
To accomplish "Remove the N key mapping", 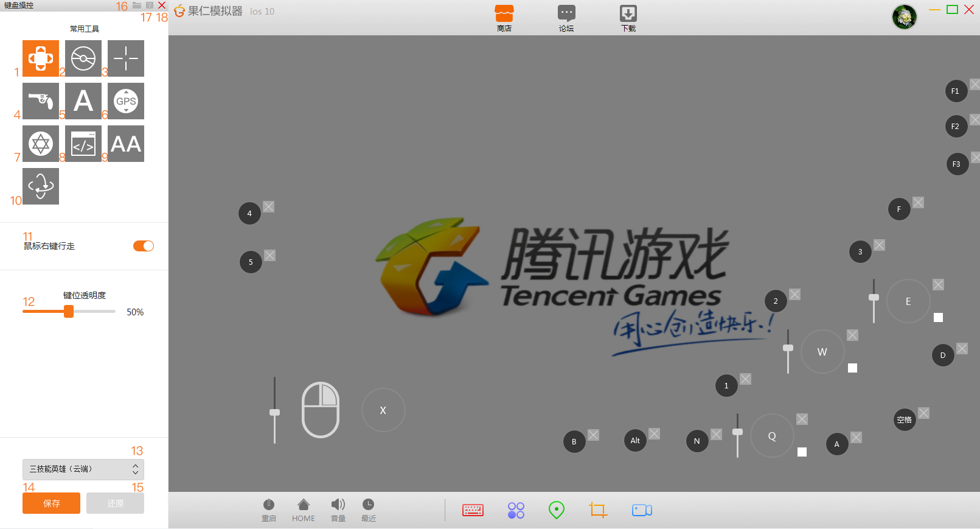I will pos(716,435).
